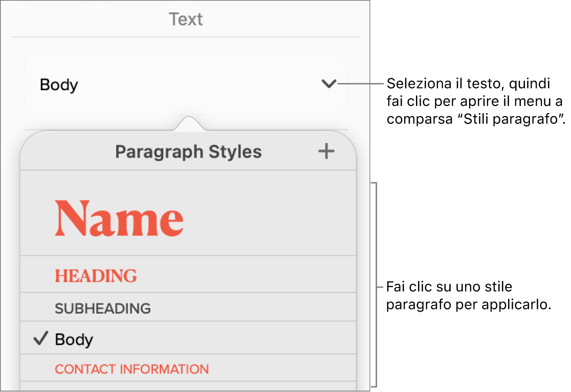571x392 pixels.
Task: Click the red Name style preview
Action: pyautogui.click(x=119, y=217)
